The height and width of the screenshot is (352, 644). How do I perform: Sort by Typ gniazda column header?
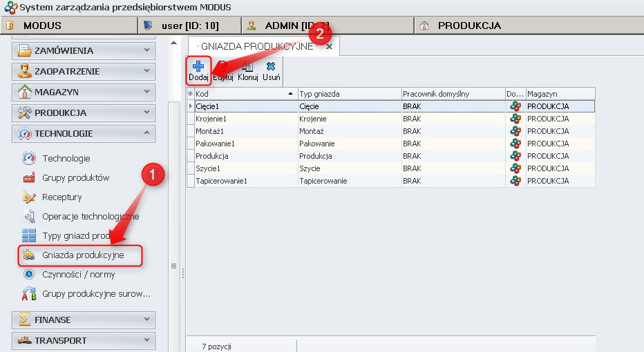click(348, 93)
